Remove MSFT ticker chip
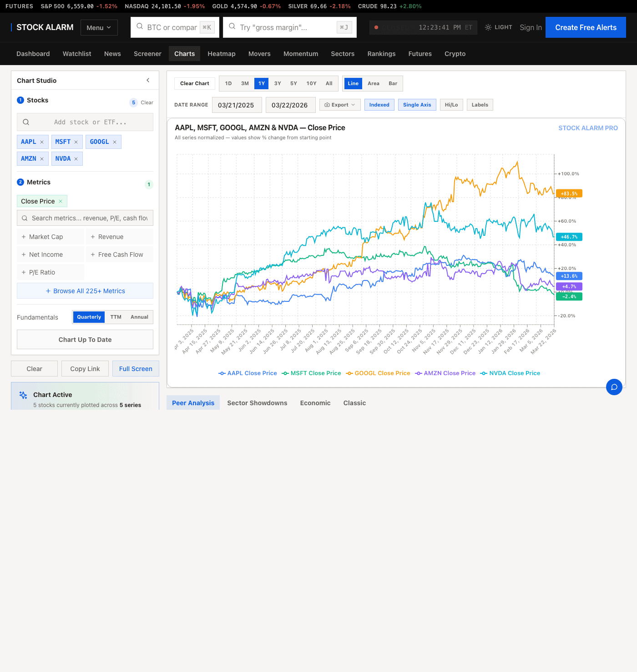Viewport: 637px width, 672px height. 76,142
